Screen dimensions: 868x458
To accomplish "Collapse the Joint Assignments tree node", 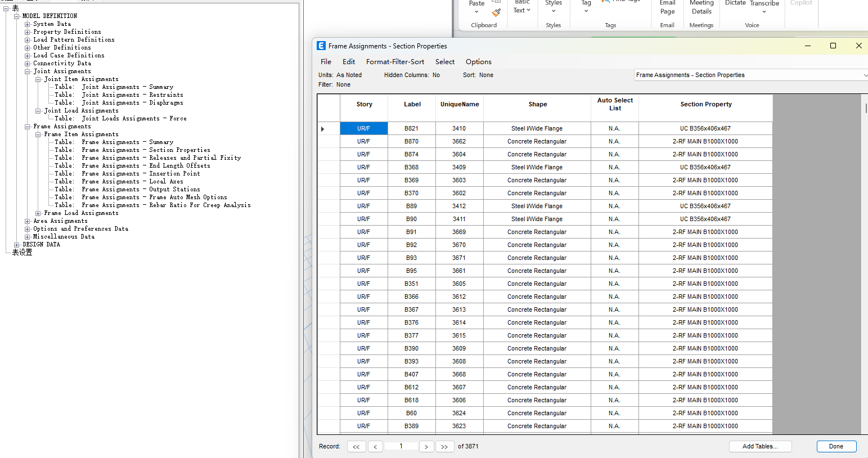I will tap(28, 71).
